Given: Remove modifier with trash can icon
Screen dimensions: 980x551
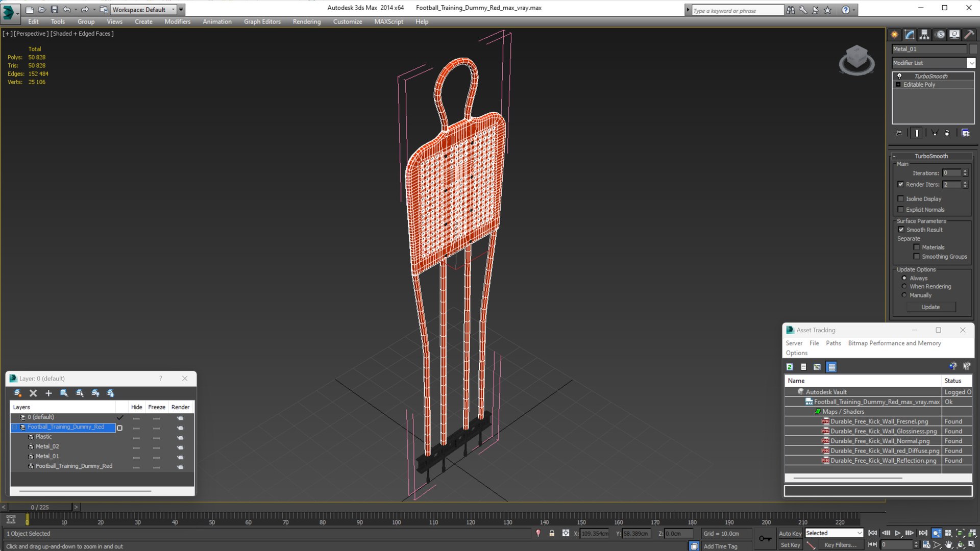Looking at the screenshot, I should pyautogui.click(x=947, y=133).
